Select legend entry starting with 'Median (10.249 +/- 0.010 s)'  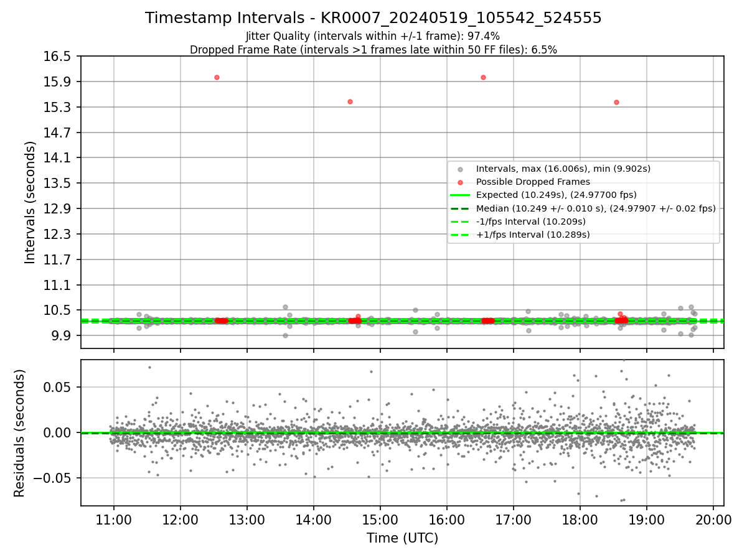pos(596,208)
